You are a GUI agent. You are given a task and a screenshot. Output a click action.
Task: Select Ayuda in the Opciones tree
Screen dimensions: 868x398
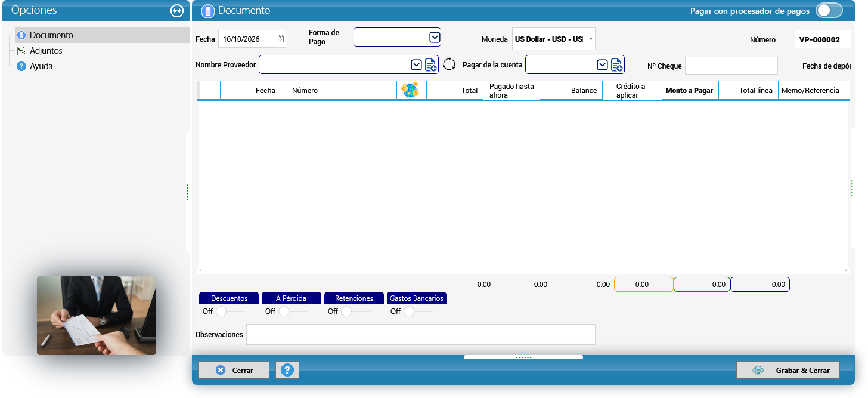(x=41, y=66)
